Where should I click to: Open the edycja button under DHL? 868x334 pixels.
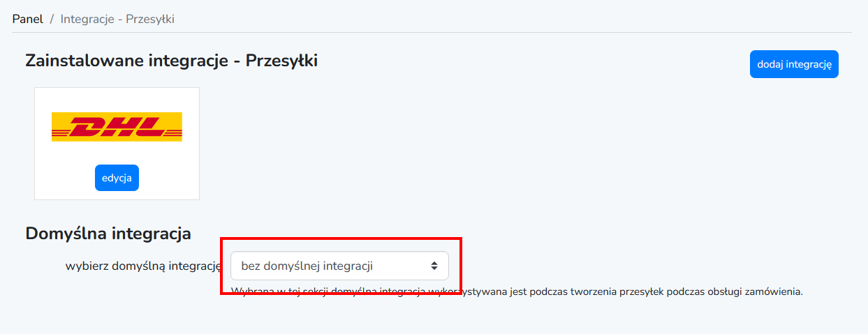pyautogui.click(x=117, y=178)
